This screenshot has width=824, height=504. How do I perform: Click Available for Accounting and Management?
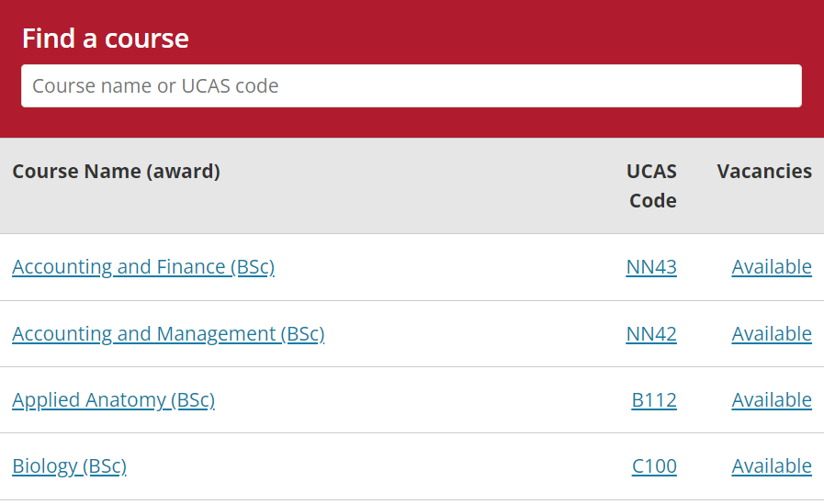point(772,334)
